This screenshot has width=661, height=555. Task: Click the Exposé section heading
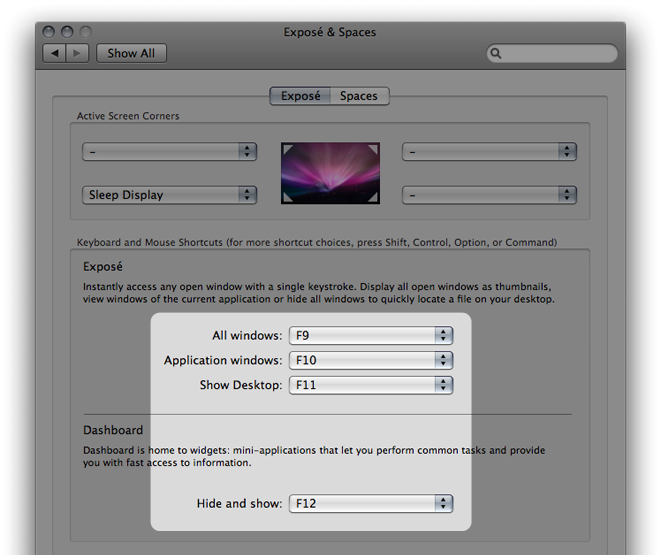pyautogui.click(x=103, y=267)
